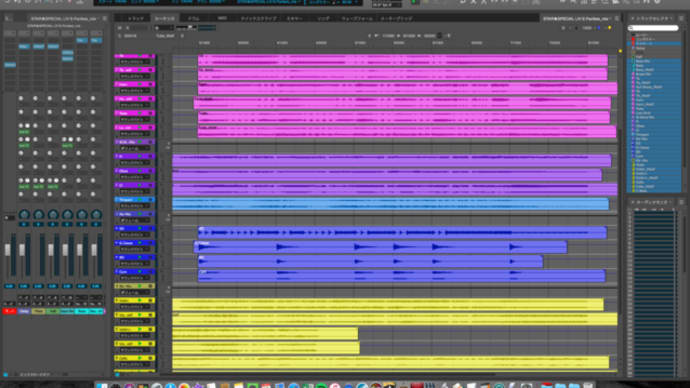Toggle the green play-enable dot on the Timpani track
The image size is (690, 388).
pyautogui.click(x=140, y=200)
